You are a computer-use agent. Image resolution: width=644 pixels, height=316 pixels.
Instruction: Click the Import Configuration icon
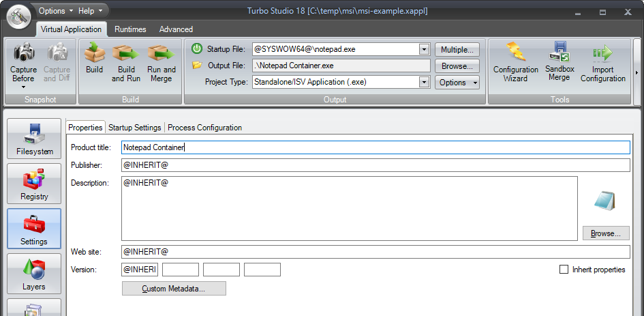pyautogui.click(x=602, y=53)
